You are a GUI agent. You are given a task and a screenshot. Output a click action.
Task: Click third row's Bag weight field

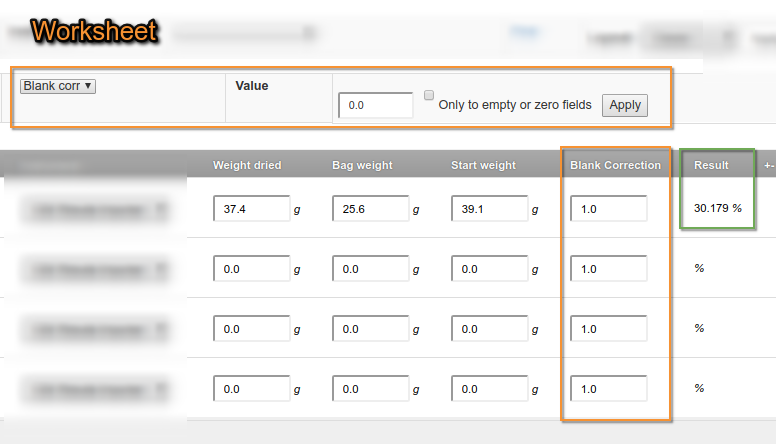click(370, 328)
